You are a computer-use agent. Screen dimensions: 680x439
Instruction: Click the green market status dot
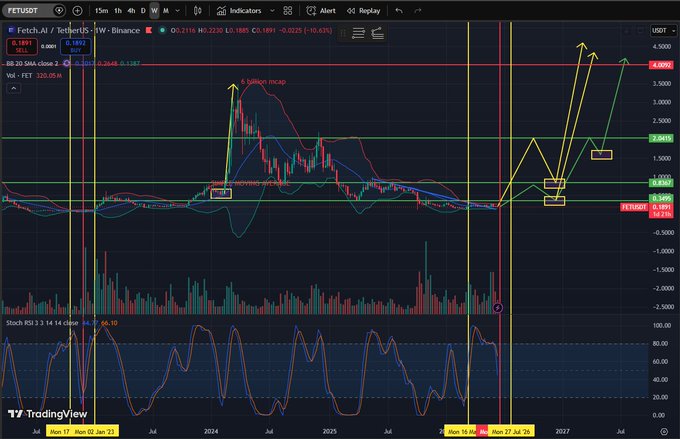coord(162,30)
